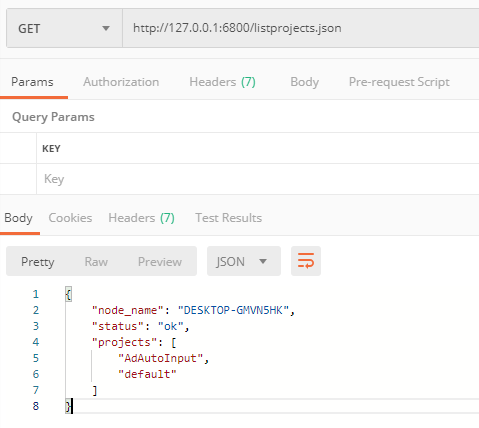Switch to Raw response view

[x=96, y=262]
